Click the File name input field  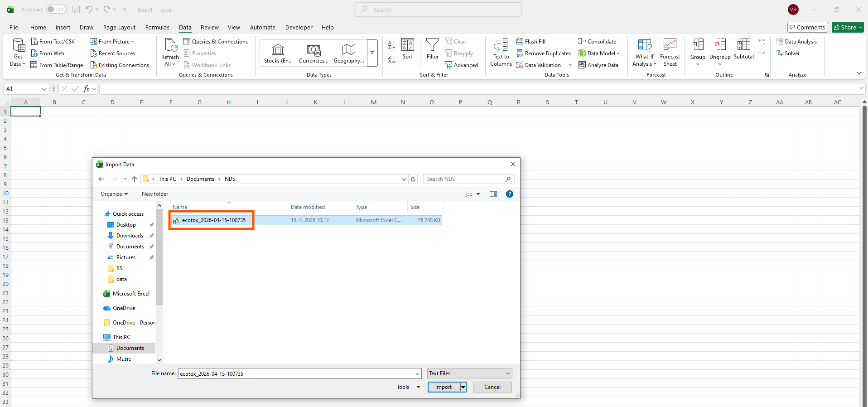297,373
